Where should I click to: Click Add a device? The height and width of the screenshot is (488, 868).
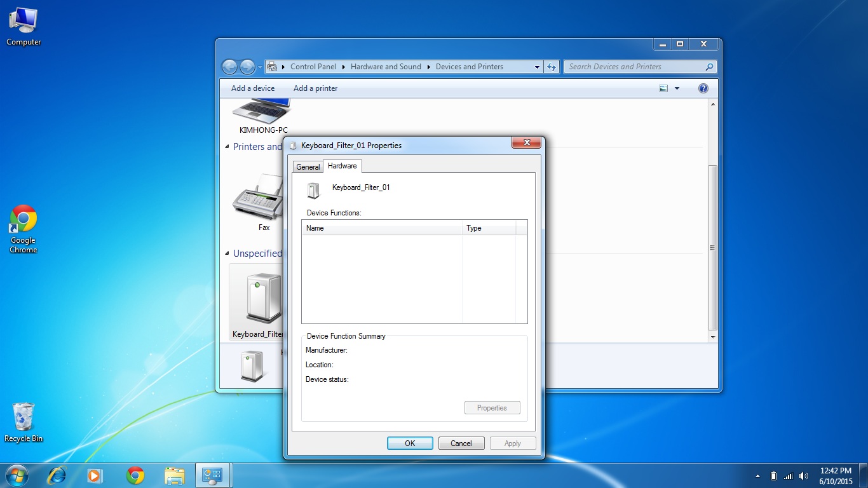(x=253, y=88)
